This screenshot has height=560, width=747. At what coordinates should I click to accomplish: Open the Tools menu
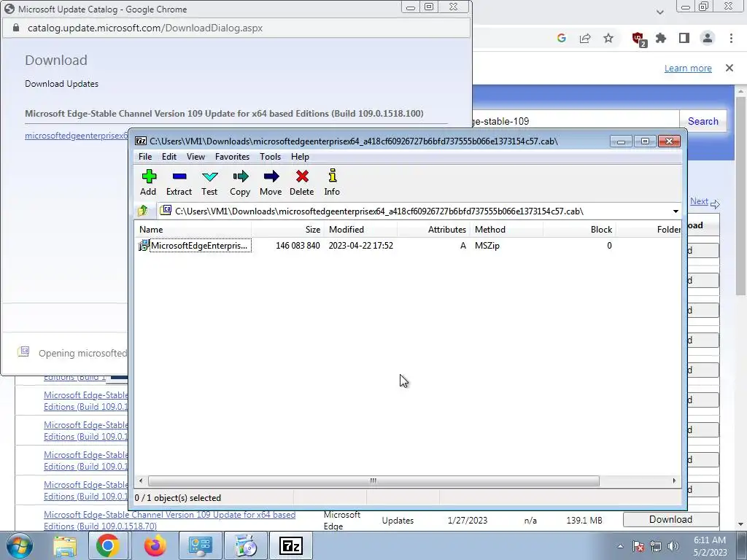(x=270, y=157)
